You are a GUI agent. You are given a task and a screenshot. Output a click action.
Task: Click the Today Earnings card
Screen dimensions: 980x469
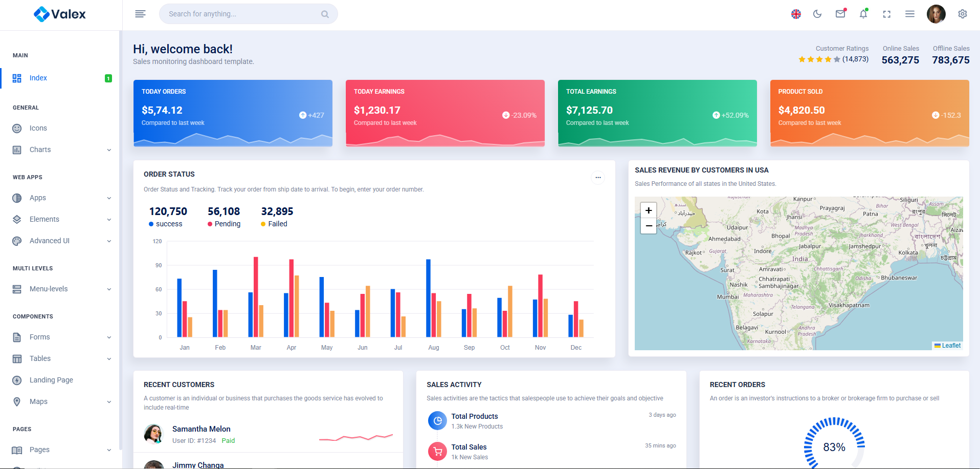445,113
